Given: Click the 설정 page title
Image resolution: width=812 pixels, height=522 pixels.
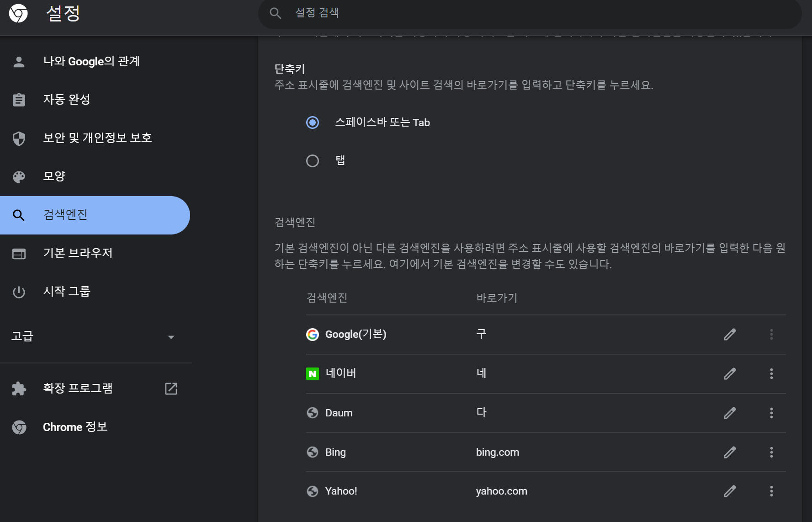Looking at the screenshot, I should [63, 13].
